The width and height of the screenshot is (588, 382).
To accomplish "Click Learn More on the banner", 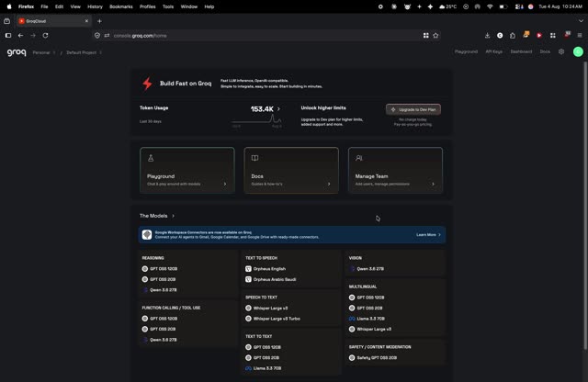I will pyautogui.click(x=428, y=235).
